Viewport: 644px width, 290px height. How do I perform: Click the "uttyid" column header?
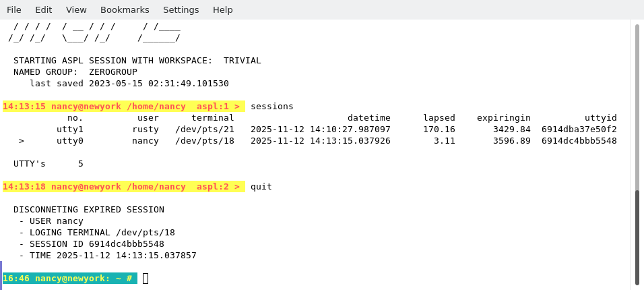[x=601, y=118]
